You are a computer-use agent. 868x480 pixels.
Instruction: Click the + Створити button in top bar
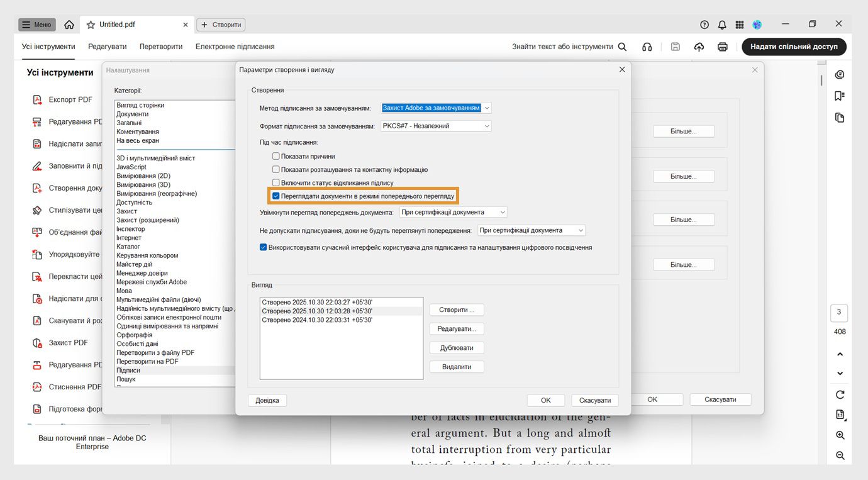221,25
